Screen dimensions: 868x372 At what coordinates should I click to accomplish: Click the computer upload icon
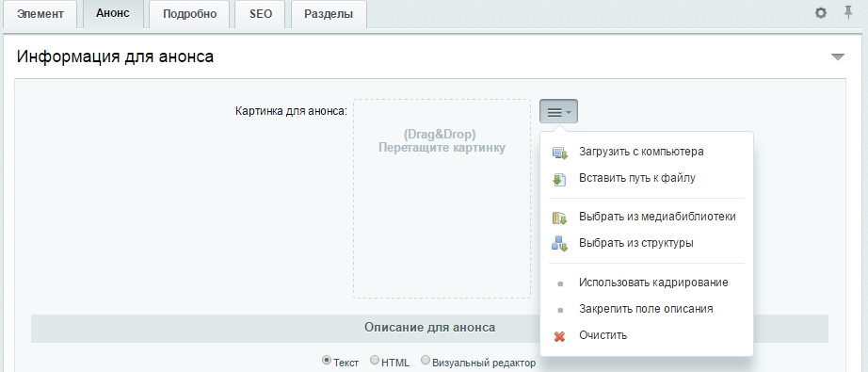pyautogui.click(x=559, y=154)
